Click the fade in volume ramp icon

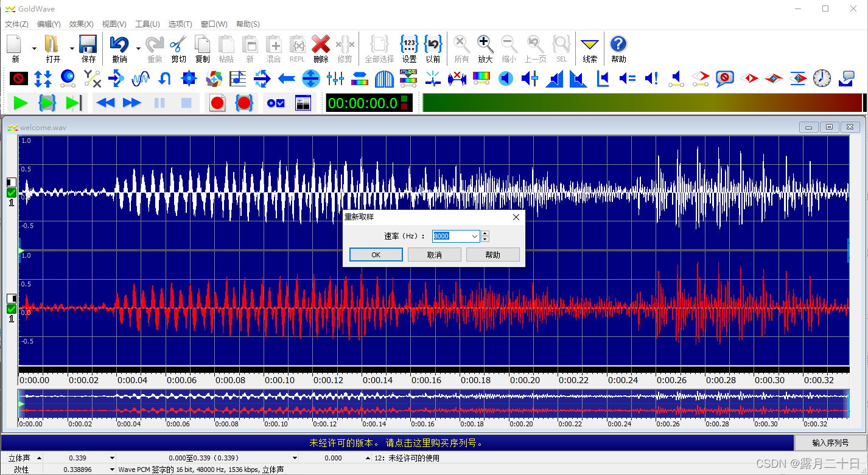pyautogui.click(x=554, y=78)
